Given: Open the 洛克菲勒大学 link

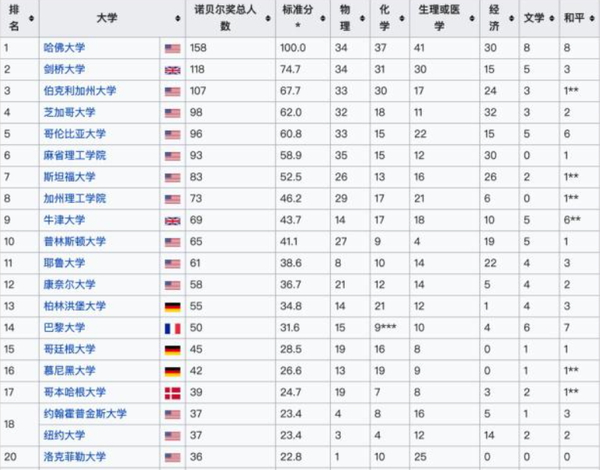Looking at the screenshot, I should (75, 457).
